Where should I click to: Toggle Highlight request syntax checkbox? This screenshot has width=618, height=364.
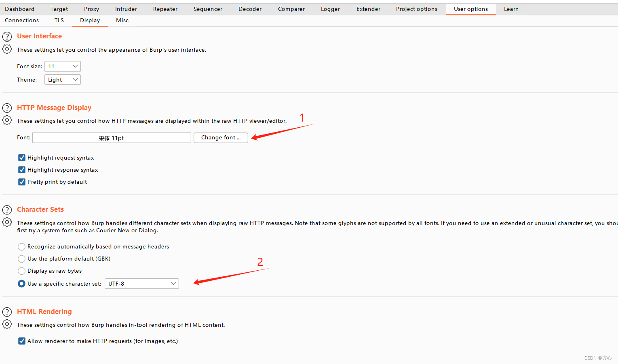click(x=22, y=158)
